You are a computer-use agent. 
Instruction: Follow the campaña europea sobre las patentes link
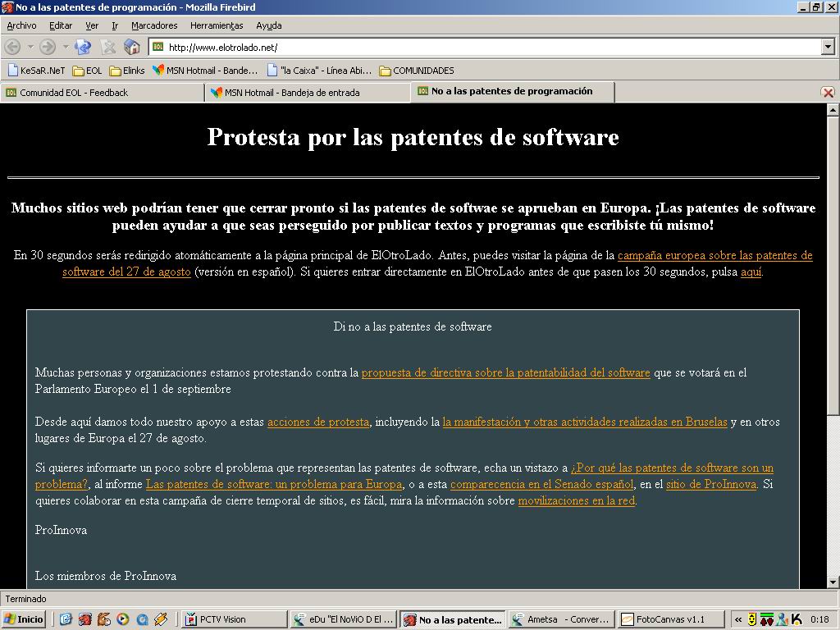coord(714,256)
